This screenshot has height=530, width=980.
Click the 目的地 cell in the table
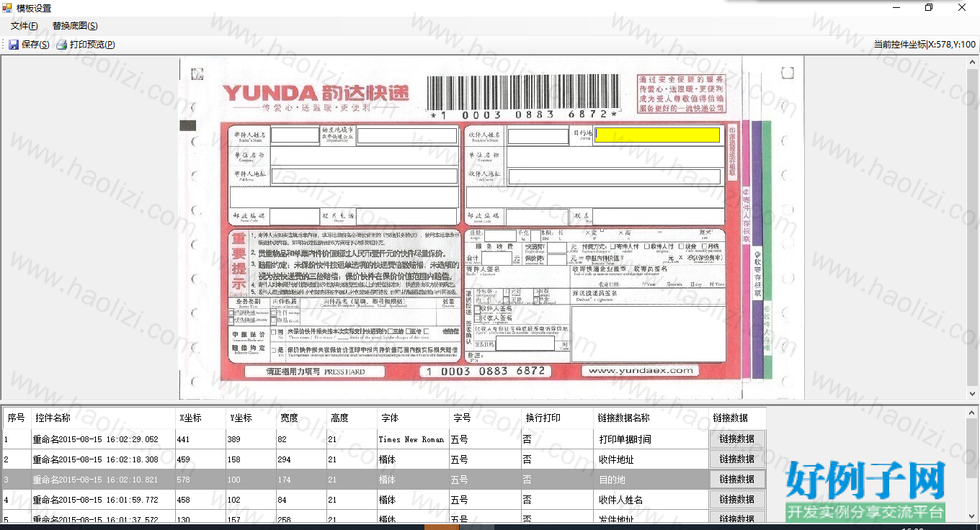[651, 480]
